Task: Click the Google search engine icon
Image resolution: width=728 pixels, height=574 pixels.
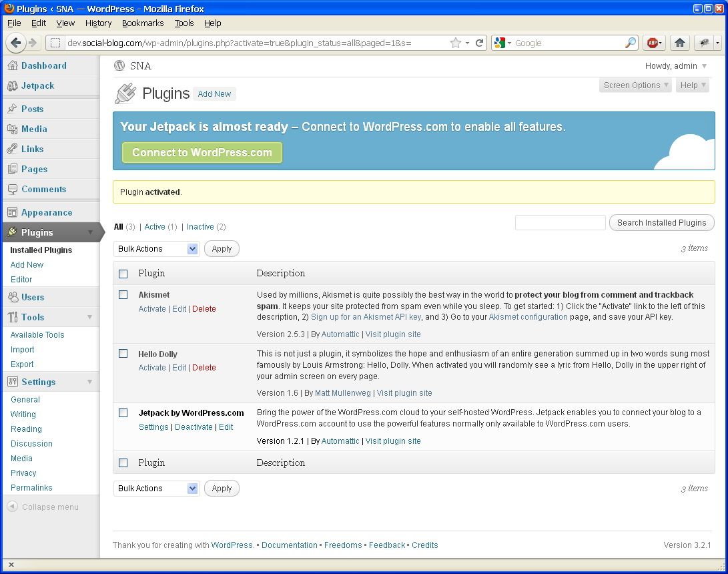Action: pyautogui.click(x=500, y=43)
